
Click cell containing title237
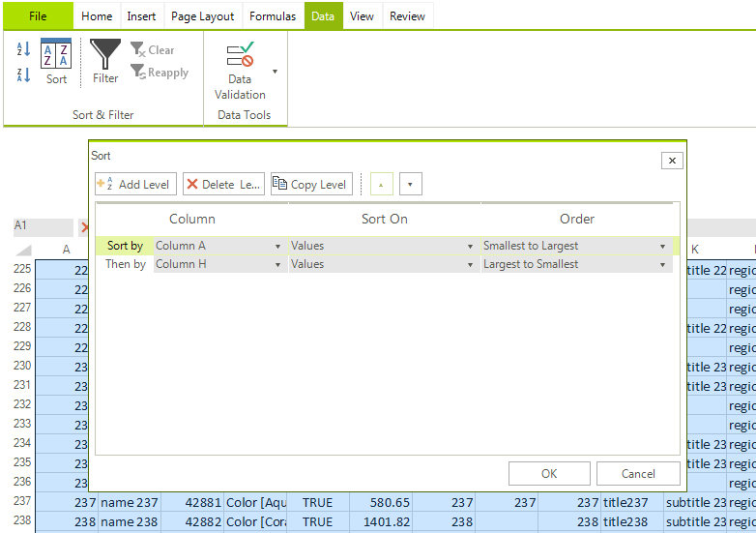click(x=632, y=502)
